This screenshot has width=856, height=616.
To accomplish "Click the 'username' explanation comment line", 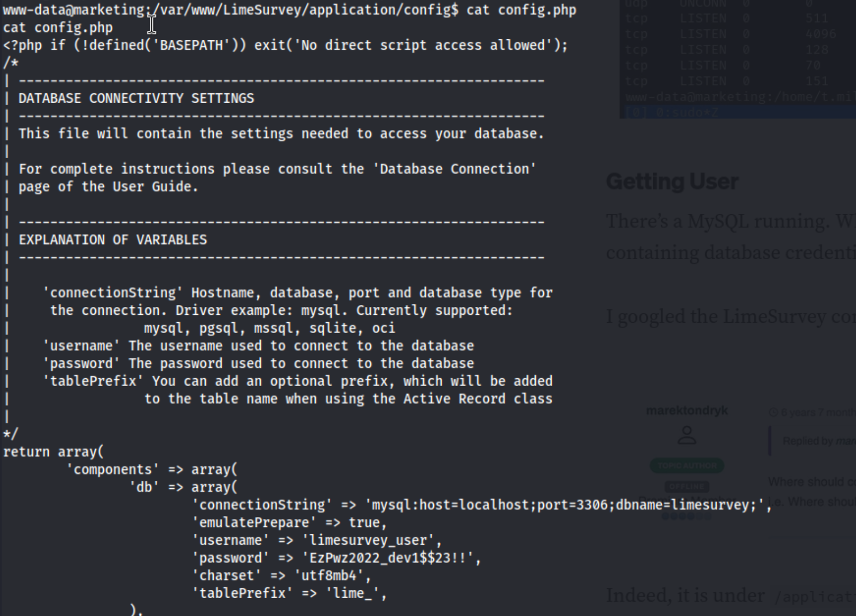I will pyautogui.click(x=258, y=346).
